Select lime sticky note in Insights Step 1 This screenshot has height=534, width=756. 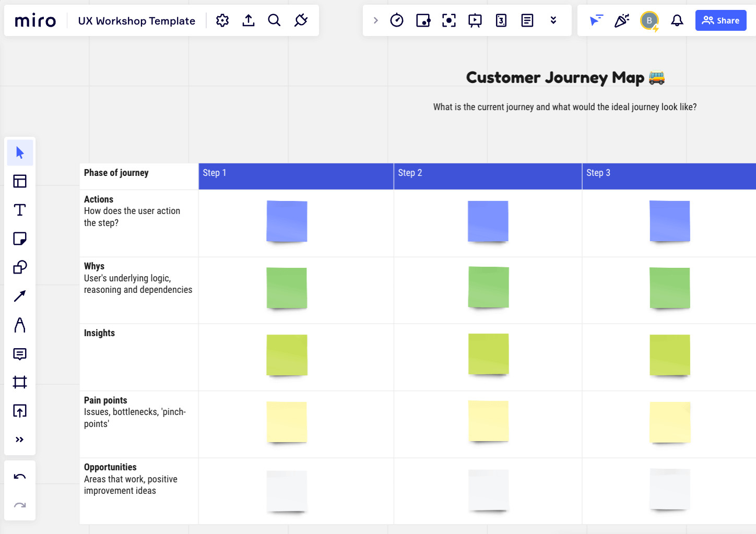287,355
